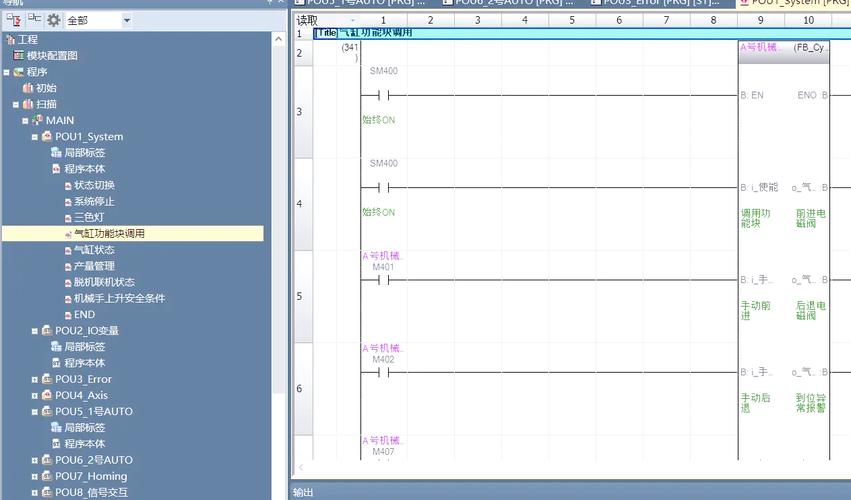Expand the POU4_Axis tree node
The image size is (851, 500).
click(34, 396)
